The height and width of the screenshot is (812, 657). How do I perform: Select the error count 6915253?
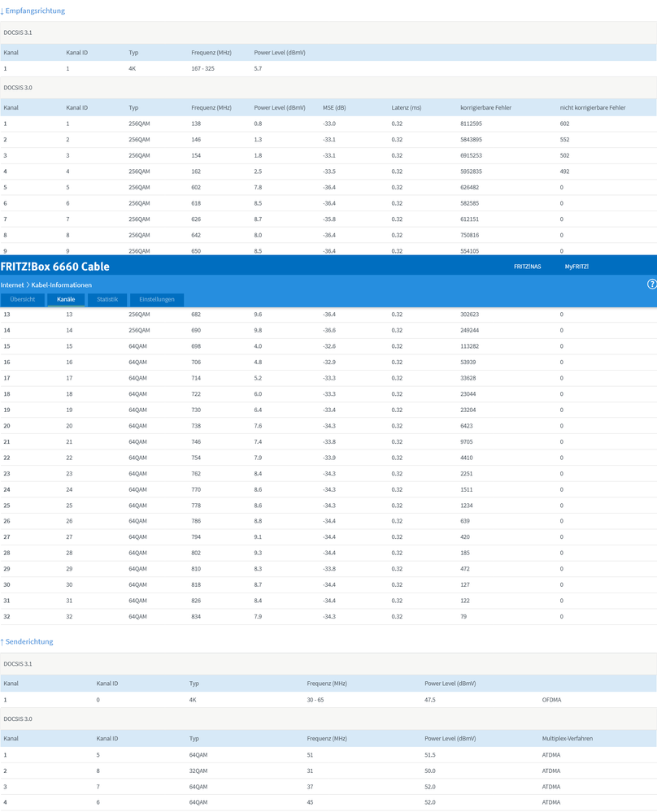click(471, 155)
